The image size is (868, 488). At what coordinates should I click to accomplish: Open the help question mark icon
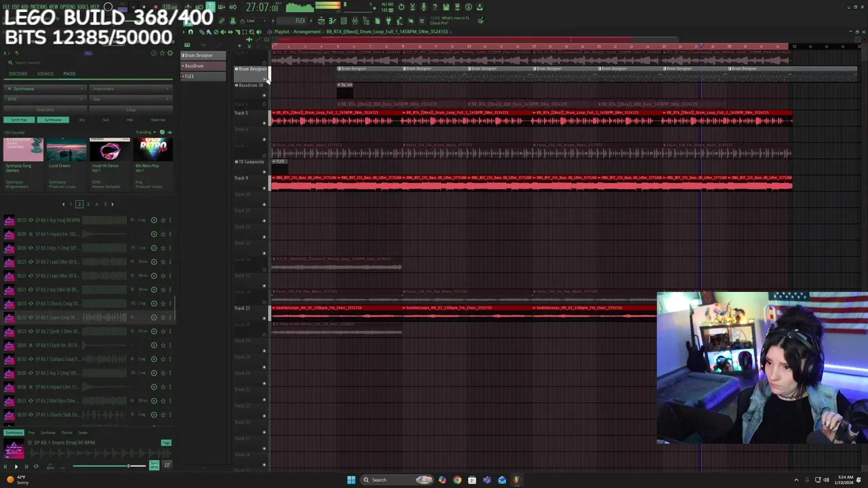435,7
